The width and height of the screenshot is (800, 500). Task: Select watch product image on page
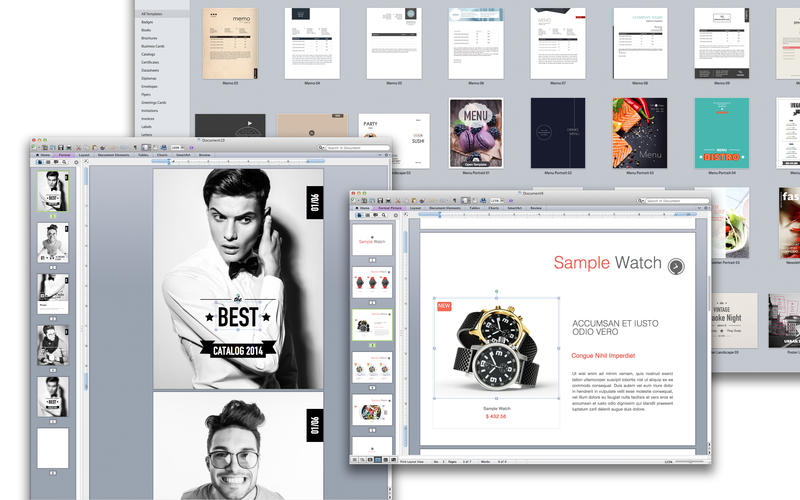click(x=496, y=347)
